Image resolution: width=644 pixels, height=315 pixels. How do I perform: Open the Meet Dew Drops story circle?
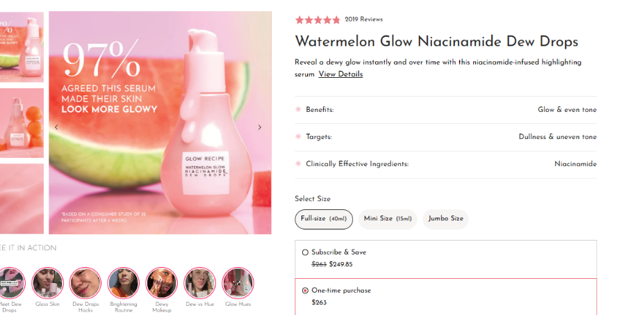pos(10,283)
